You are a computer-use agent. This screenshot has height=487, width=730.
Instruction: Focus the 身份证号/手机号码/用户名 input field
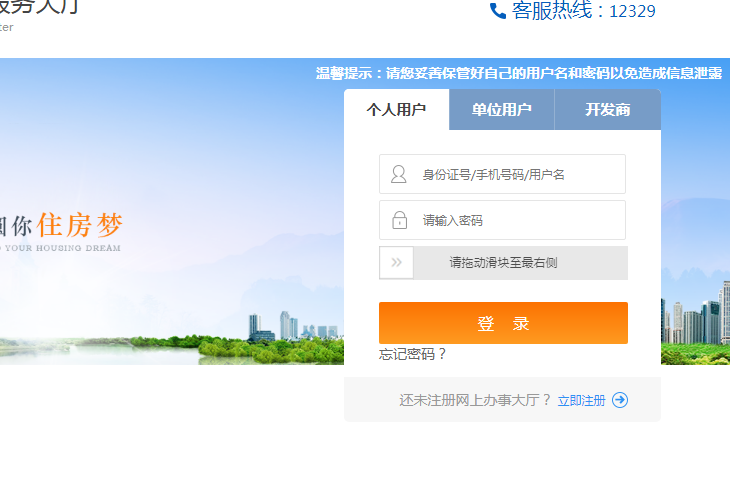502,174
